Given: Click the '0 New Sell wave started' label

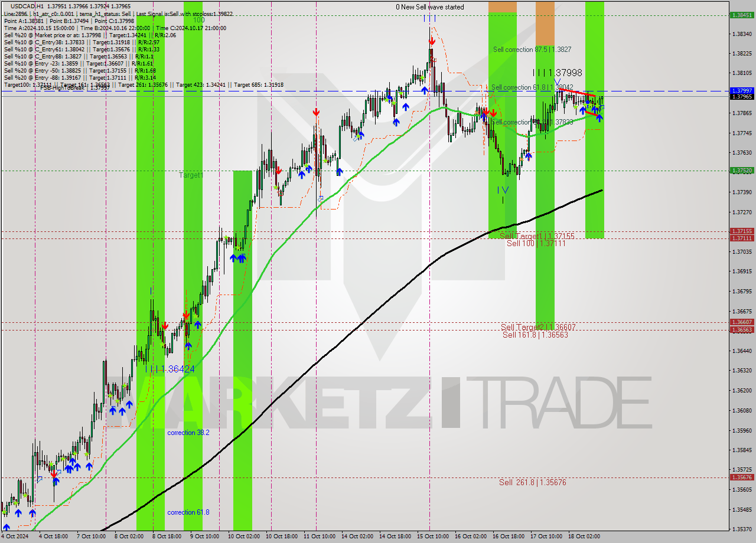Looking at the screenshot, I should pos(429,7).
